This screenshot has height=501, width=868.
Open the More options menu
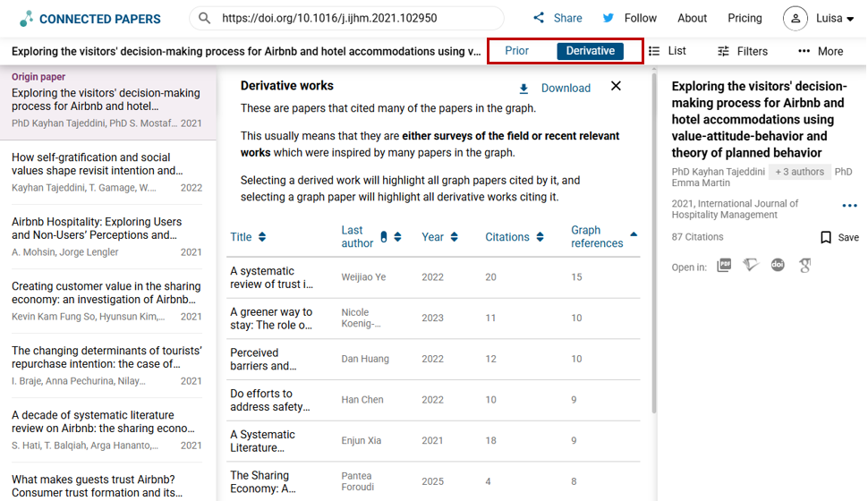820,51
